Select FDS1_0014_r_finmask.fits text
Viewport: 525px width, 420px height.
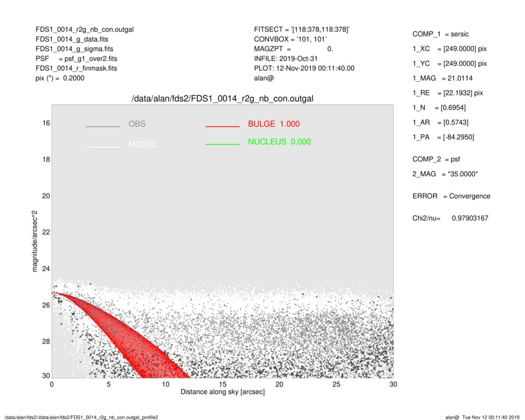77,68
